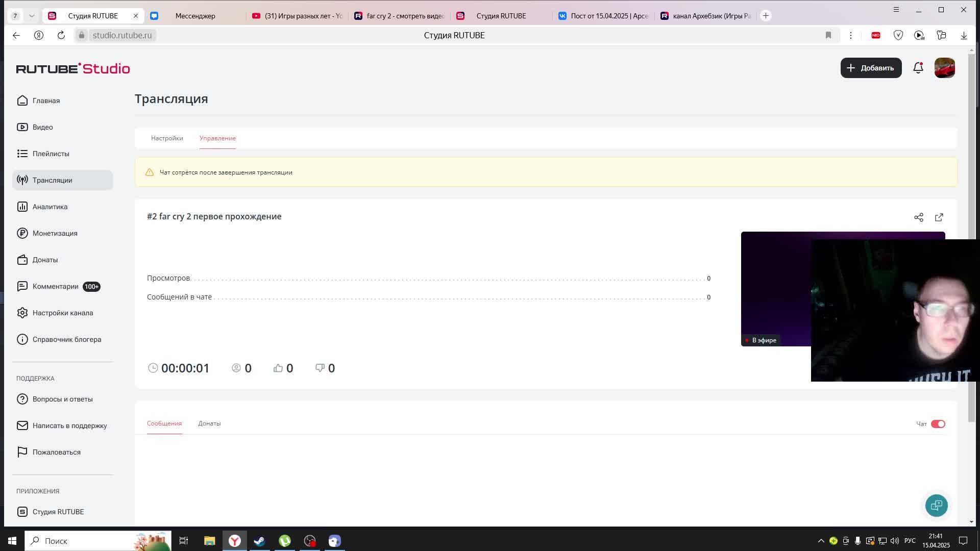Click the support chat bubble icon
The width and height of the screenshot is (980, 551).
click(x=936, y=505)
